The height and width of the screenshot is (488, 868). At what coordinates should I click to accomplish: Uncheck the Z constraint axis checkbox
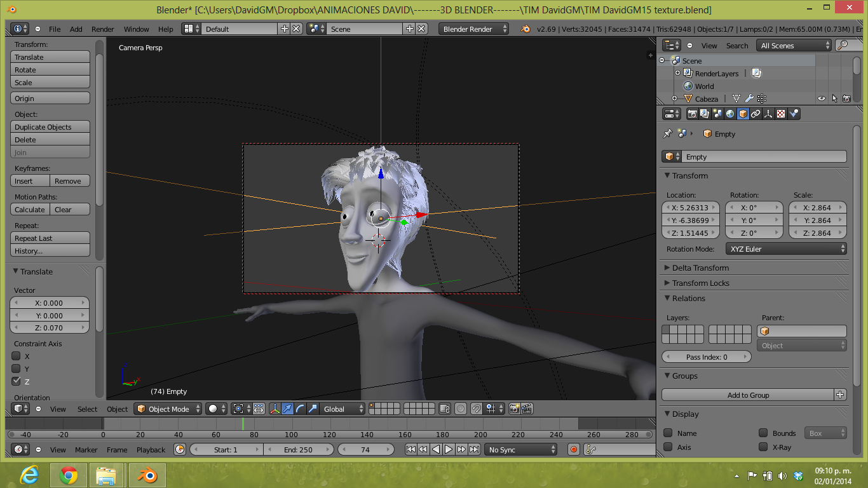click(x=17, y=381)
